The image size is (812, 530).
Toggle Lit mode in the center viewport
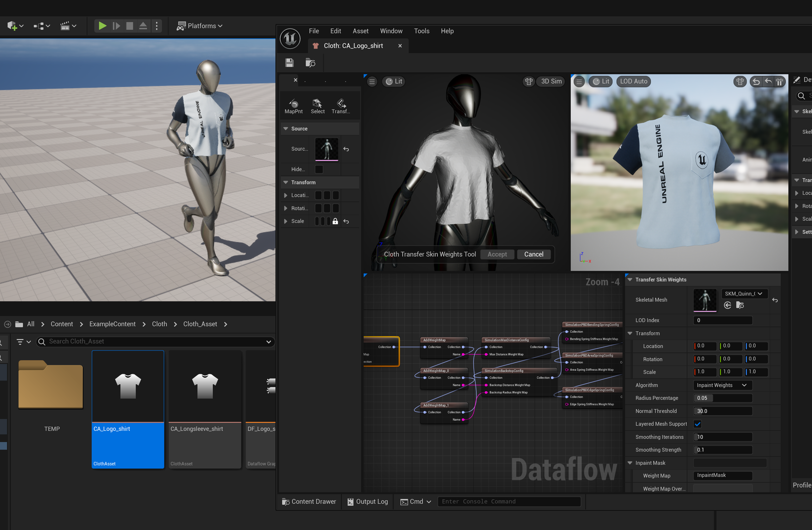393,81
